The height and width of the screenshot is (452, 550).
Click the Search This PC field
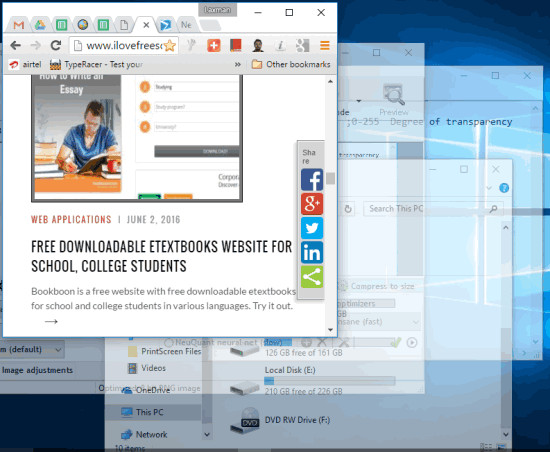coord(434,209)
